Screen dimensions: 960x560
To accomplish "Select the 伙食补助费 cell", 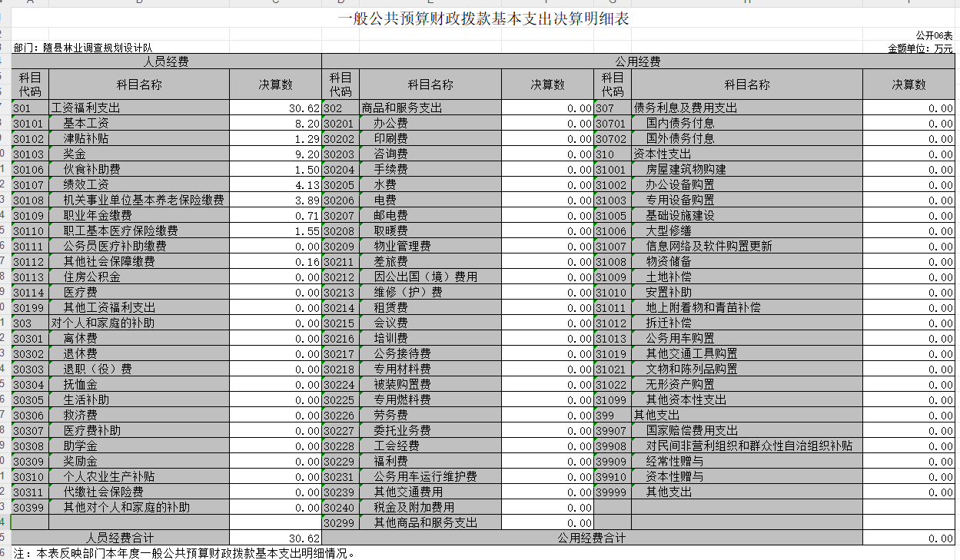I will point(139,169).
